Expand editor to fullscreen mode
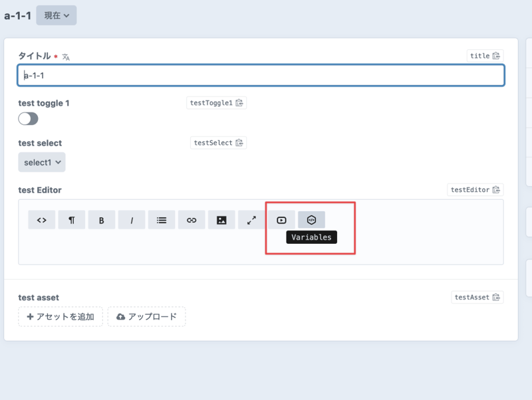532x400 pixels. point(251,220)
